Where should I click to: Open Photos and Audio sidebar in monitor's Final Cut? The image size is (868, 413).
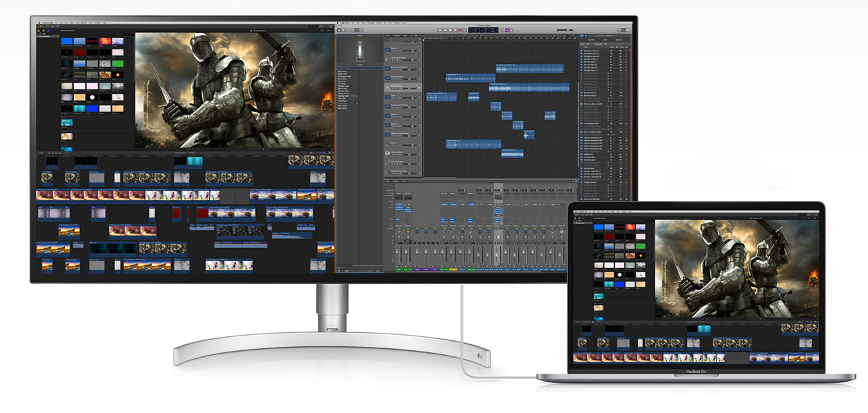pyautogui.click(x=43, y=31)
